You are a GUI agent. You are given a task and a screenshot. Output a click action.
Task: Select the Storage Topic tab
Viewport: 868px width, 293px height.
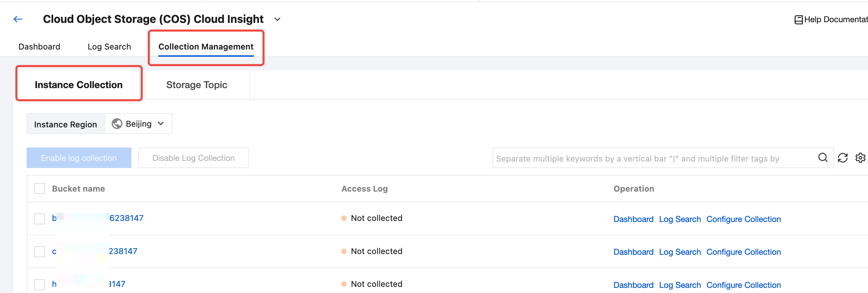point(197,85)
